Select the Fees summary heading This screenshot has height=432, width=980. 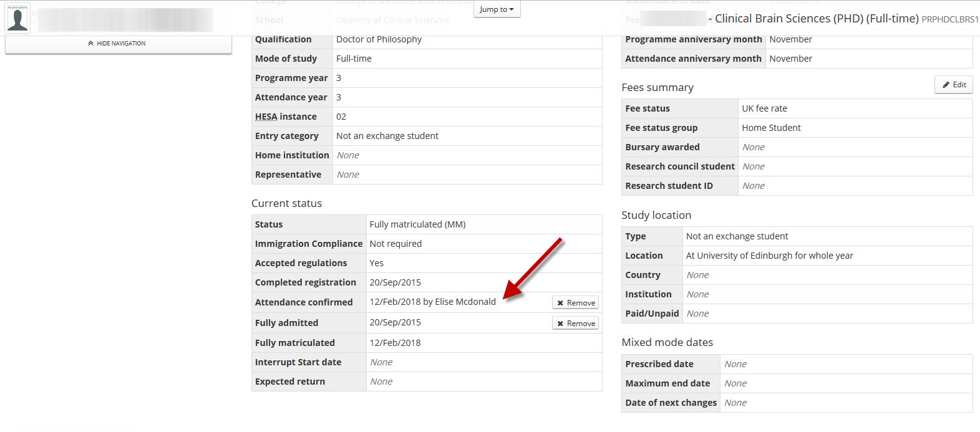pyautogui.click(x=657, y=87)
